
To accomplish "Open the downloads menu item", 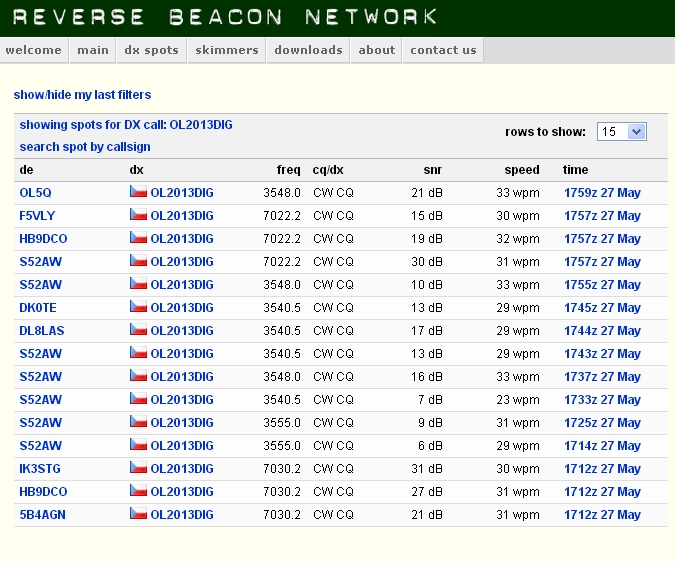I will coord(308,50).
